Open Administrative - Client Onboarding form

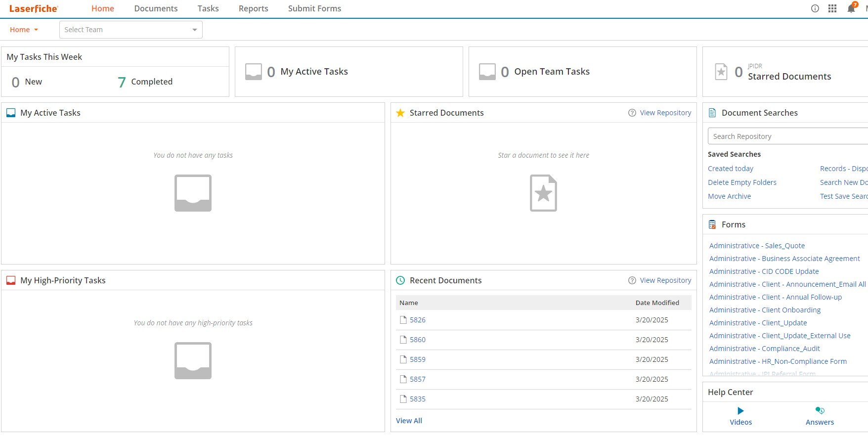pyautogui.click(x=765, y=310)
